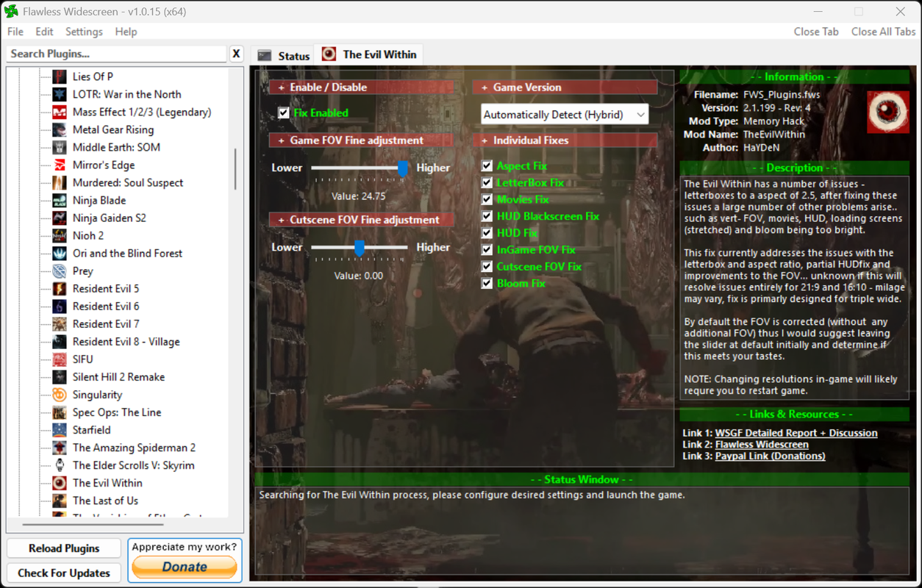Toggle the Aspect Fix checkbox
This screenshot has height=588, width=922.
[x=487, y=166]
